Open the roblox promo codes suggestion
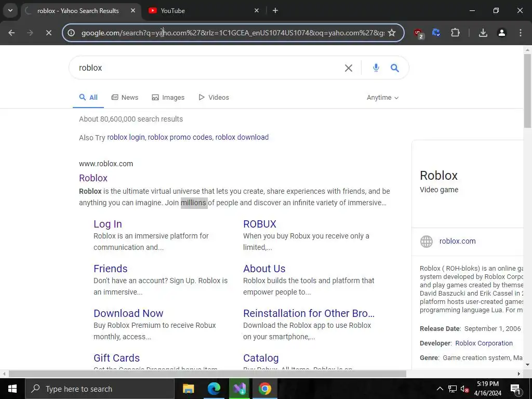532x399 pixels. (180, 137)
